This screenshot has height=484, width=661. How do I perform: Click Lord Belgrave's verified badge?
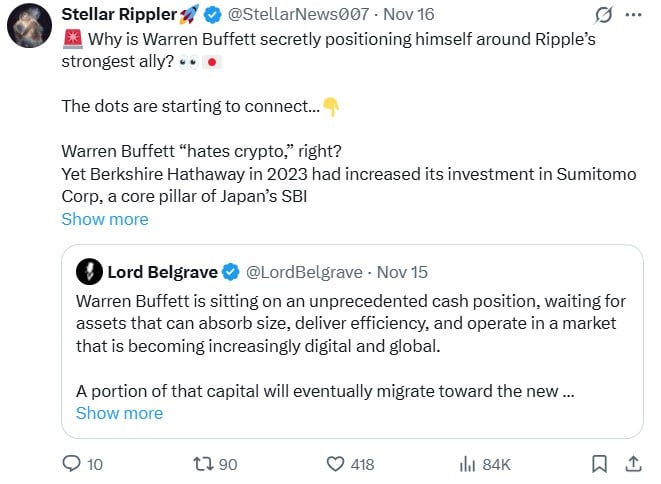(x=231, y=271)
